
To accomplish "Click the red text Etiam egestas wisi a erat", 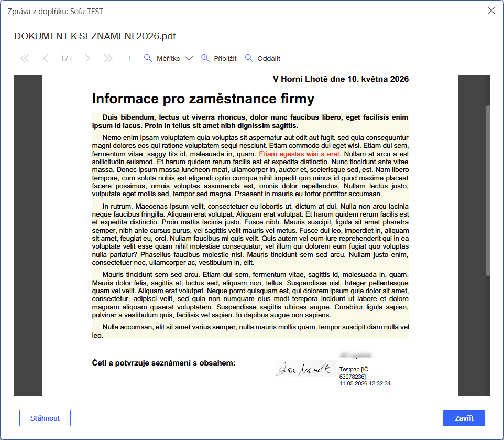I will coord(300,154).
